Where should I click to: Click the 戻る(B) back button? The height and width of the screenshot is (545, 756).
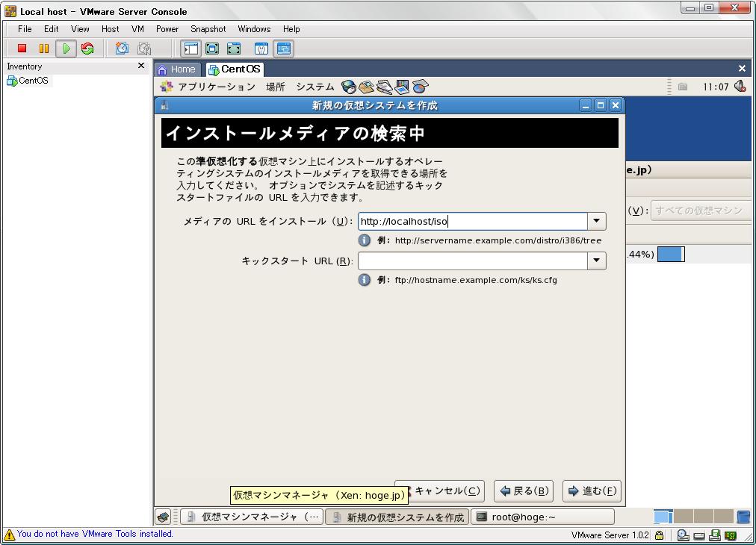524,491
